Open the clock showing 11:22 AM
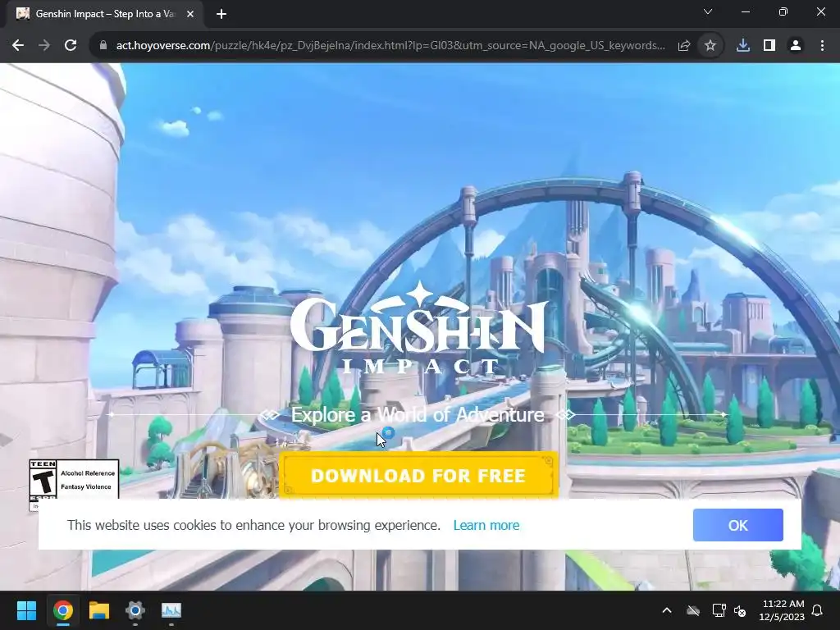Viewport: 840px width, 630px height. [782, 610]
